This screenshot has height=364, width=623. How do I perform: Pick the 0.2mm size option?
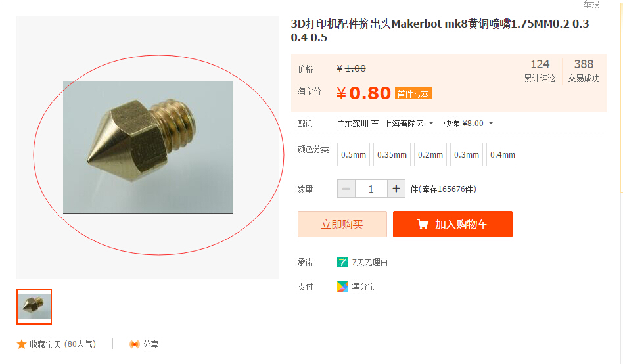(x=430, y=154)
